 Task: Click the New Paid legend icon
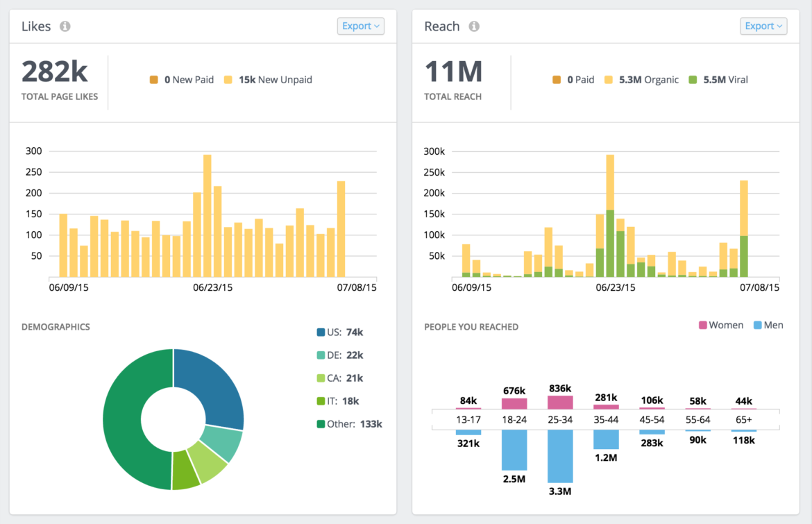coord(153,79)
